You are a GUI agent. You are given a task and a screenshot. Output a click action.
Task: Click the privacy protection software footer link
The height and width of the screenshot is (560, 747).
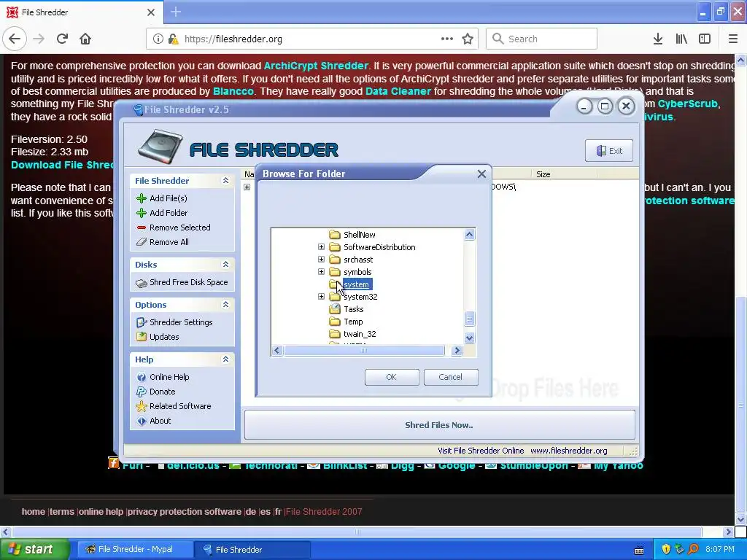(185, 511)
